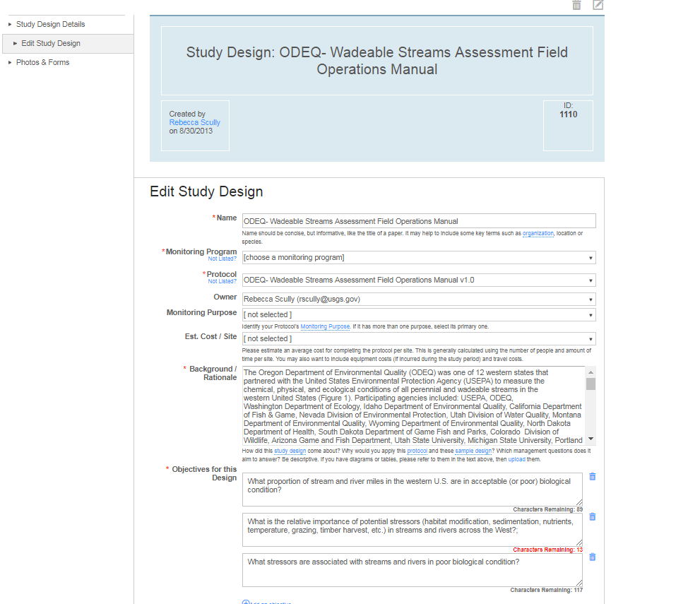Click the scrollbar thumb in the Background box
This screenshot has width=700, height=604.
pos(591,384)
